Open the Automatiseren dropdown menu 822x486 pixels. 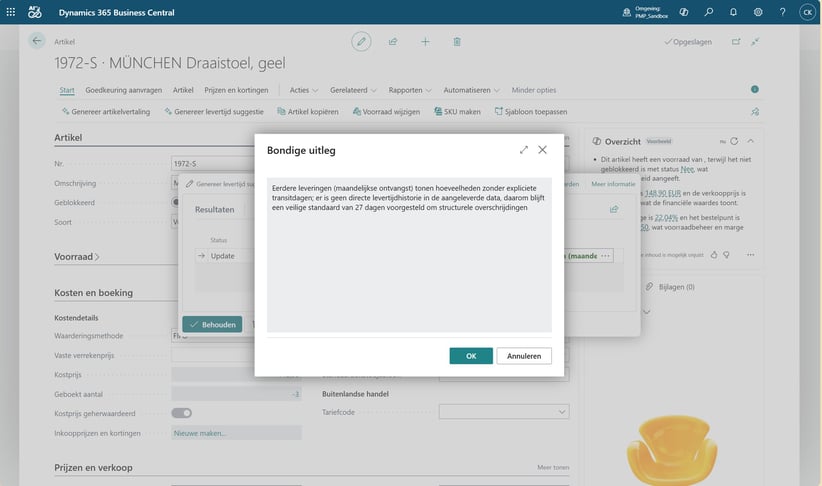click(472, 90)
